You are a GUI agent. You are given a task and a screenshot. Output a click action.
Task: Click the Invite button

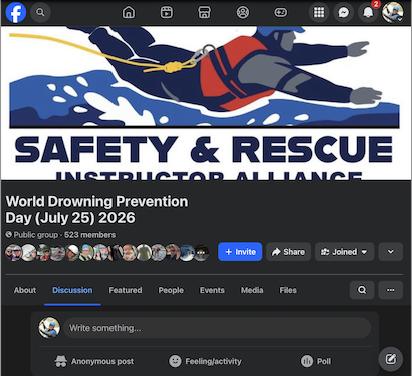tap(240, 252)
